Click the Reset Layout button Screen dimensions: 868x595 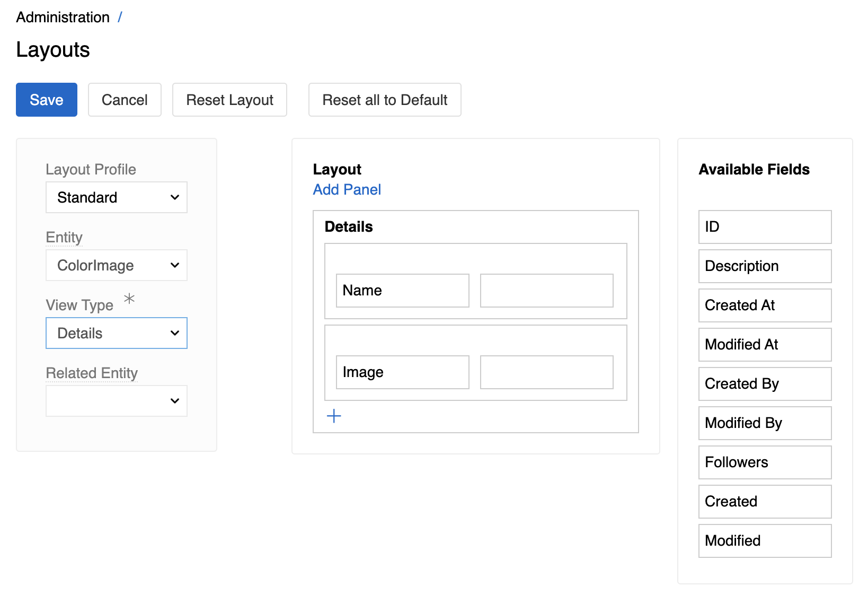pyautogui.click(x=229, y=100)
